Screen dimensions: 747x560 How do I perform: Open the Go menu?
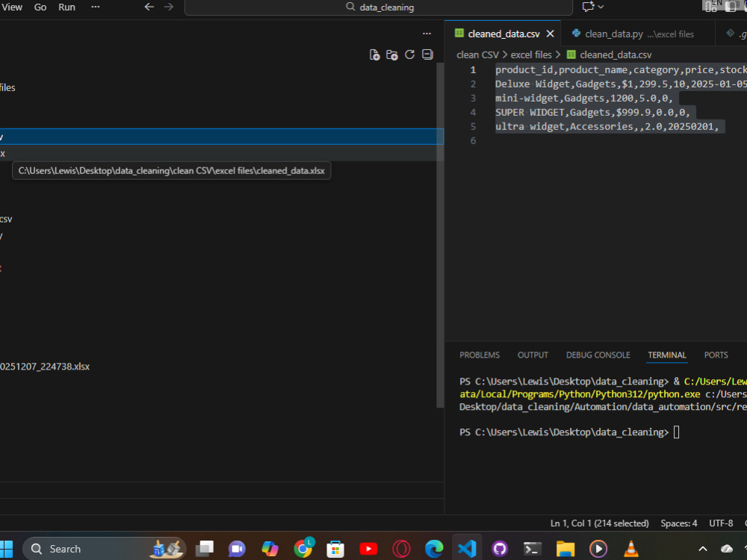point(40,7)
